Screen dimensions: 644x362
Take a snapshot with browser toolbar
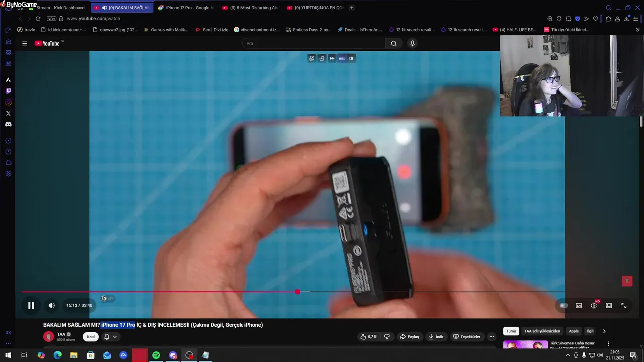pyautogui.click(x=568, y=19)
